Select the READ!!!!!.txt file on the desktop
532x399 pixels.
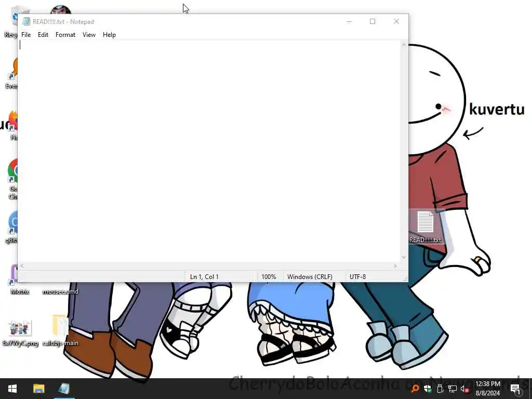(425, 227)
